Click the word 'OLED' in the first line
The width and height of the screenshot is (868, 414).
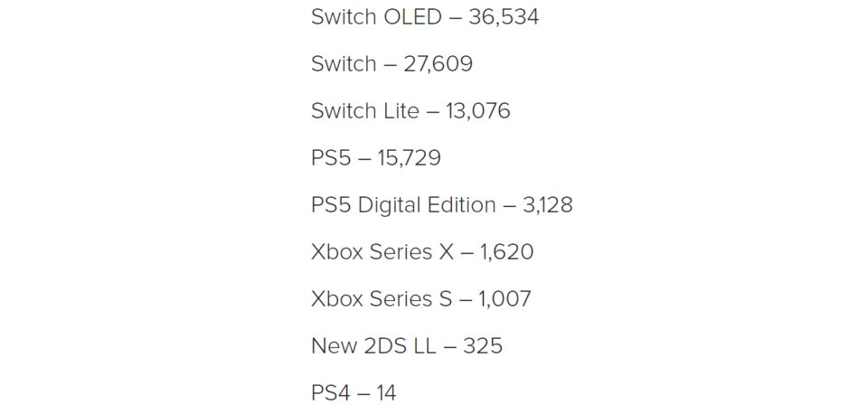pos(412,16)
